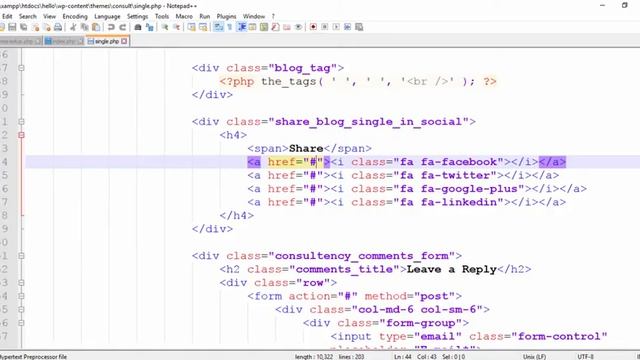Click the Zoom In toolbar icon
640x360 pixels.
pos(165,27)
